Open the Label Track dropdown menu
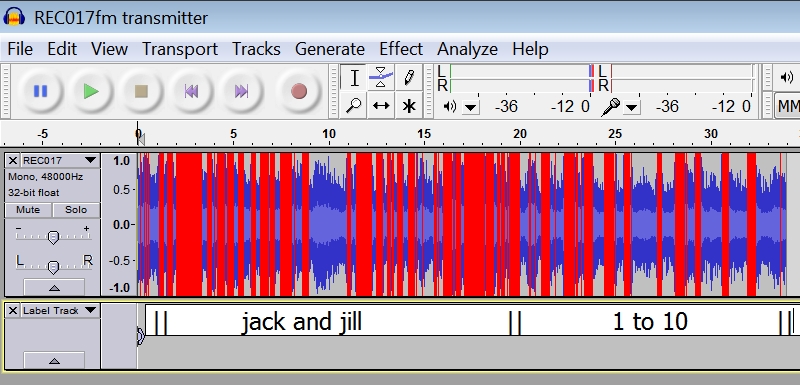Viewport: 800px width, 385px height. (x=90, y=310)
